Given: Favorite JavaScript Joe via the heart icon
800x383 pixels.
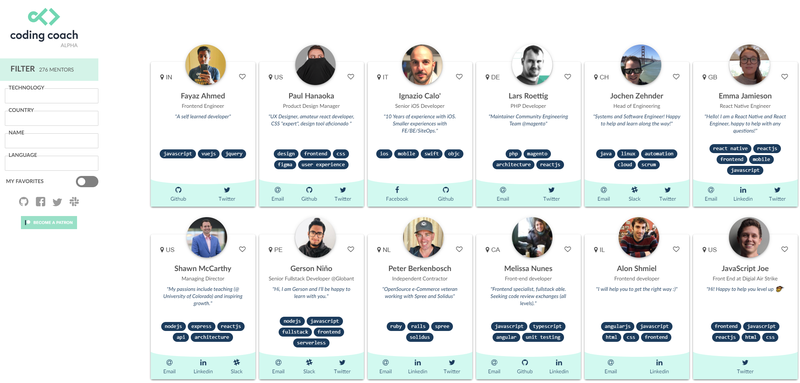Looking at the screenshot, I should point(785,249).
